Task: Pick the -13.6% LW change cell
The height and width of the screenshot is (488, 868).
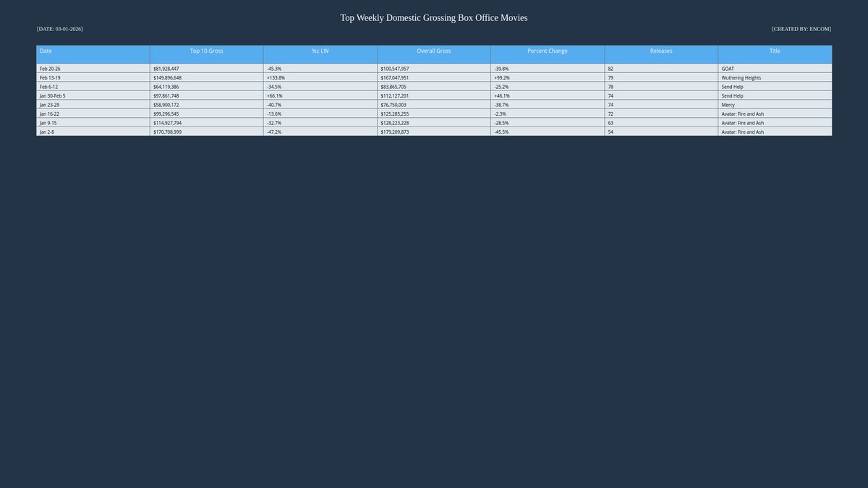Action: 320,114
